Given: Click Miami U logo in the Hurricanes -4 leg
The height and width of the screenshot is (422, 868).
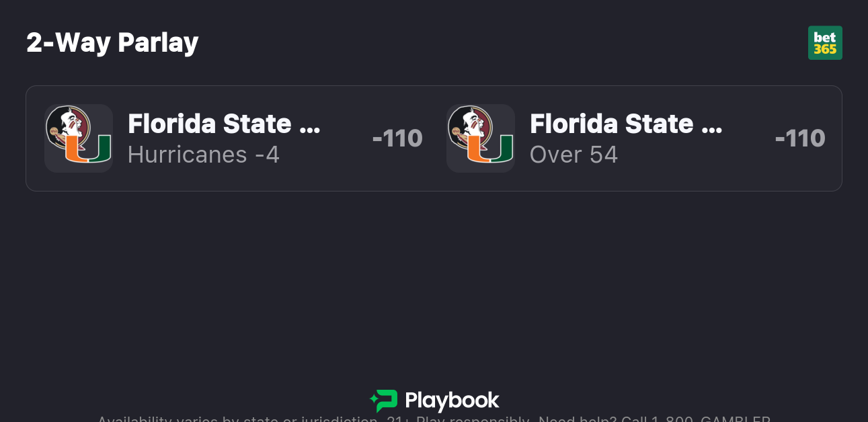Looking at the screenshot, I should point(88,149).
